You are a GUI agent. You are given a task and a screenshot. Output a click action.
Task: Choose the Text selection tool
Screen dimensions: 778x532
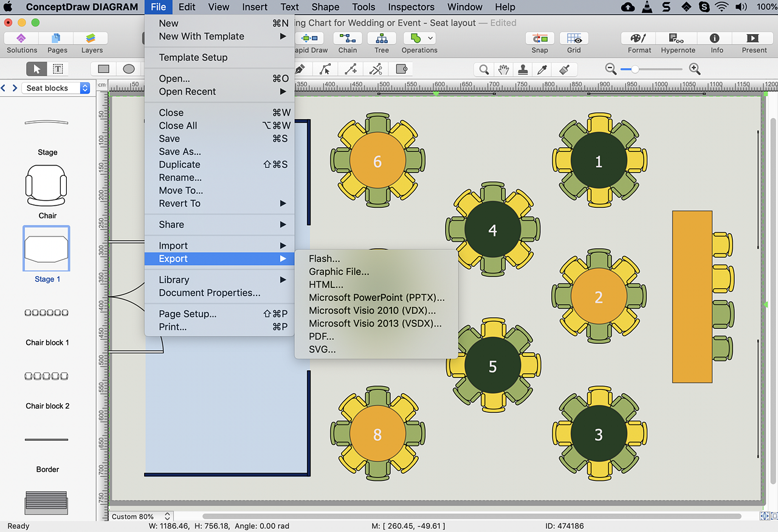pos(58,69)
